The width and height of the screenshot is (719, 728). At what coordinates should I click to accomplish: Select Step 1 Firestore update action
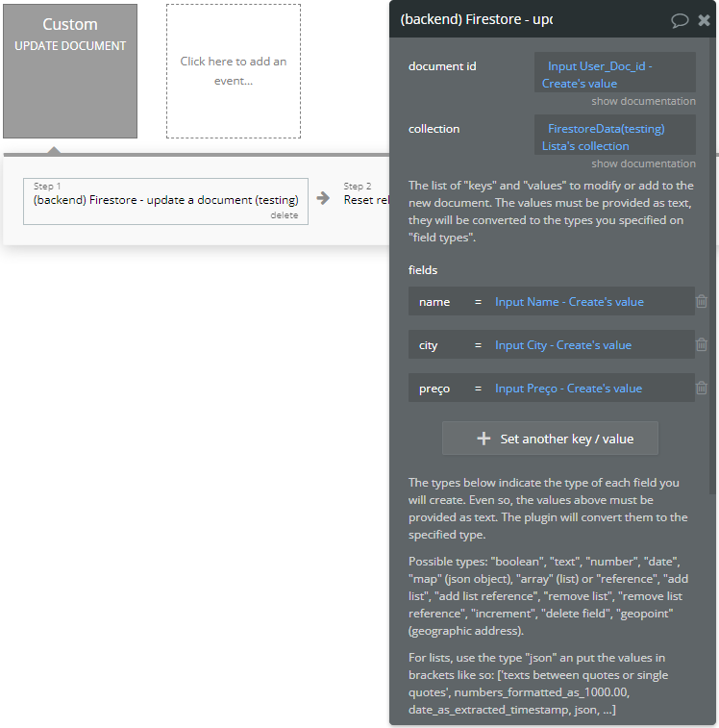pos(165,200)
